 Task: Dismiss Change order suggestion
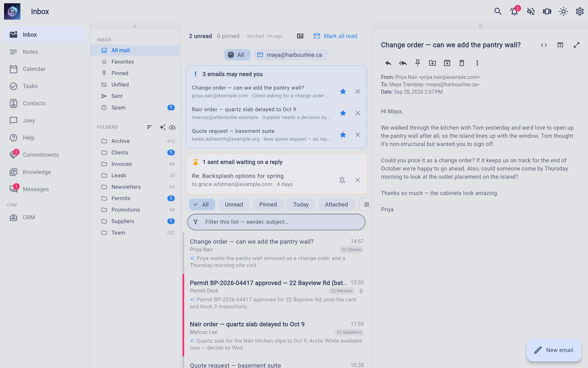[x=358, y=92]
